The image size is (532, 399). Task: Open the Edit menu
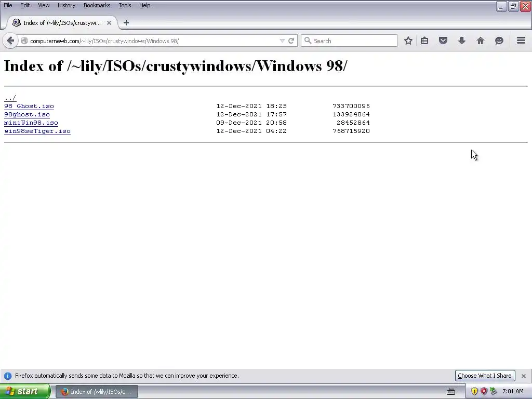pyautogui.click(x=25, y=5)
